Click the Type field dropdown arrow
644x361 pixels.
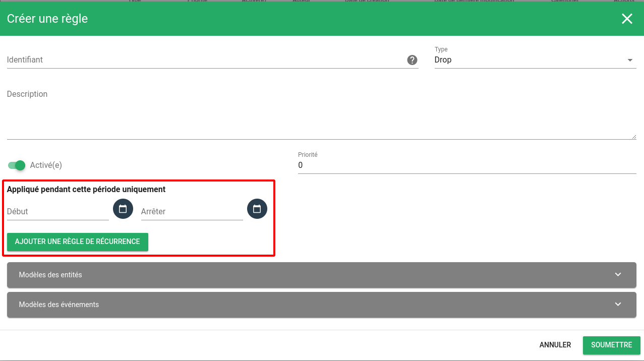[x=630, y=61]
